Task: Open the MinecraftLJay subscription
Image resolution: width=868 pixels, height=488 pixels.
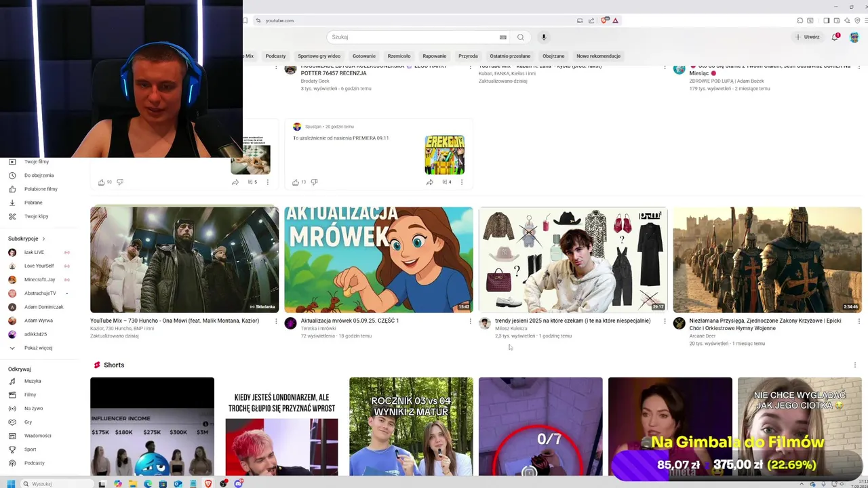Action: 39,279
